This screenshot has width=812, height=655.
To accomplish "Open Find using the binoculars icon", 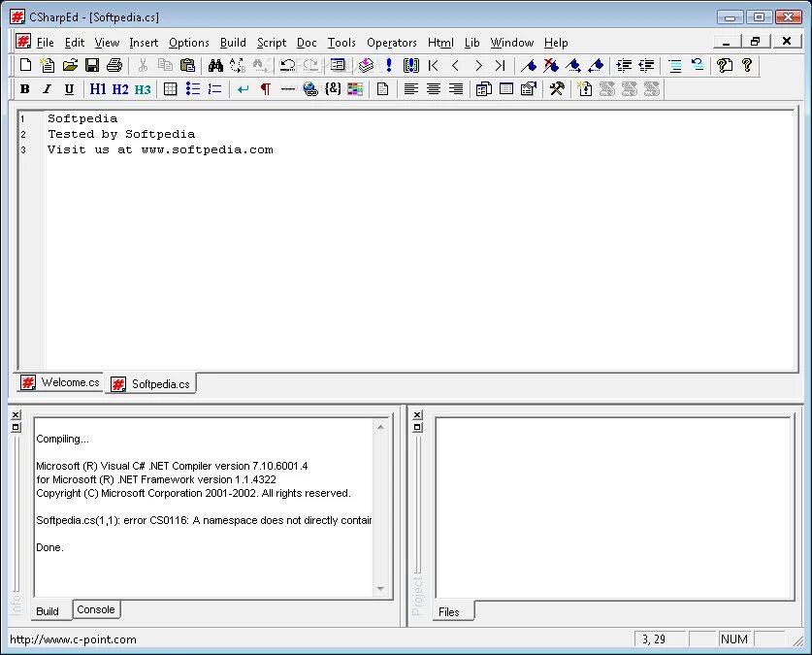I will 215,65.
